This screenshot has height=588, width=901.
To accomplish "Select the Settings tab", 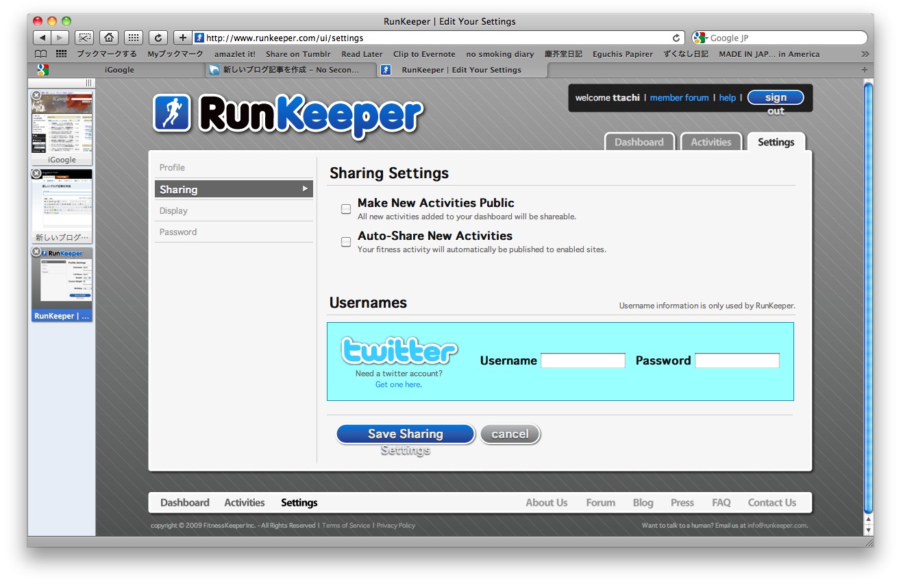I will [x=776, y=142].
